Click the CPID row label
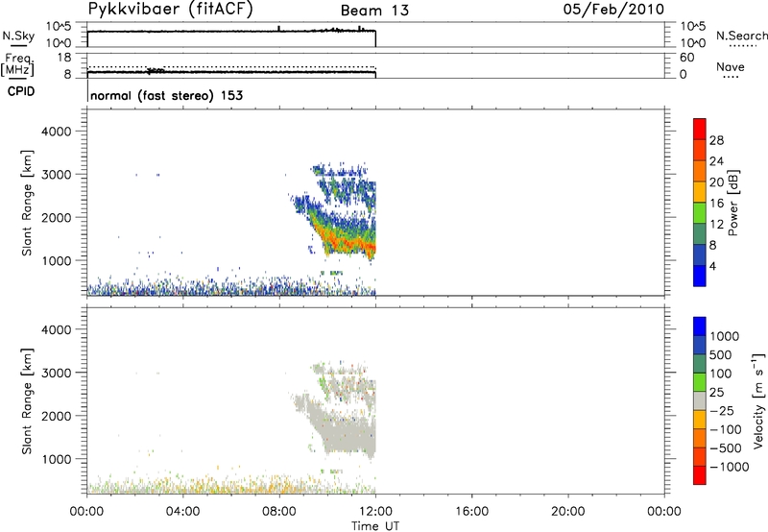 pyautogui.click(x=21, y=91)
